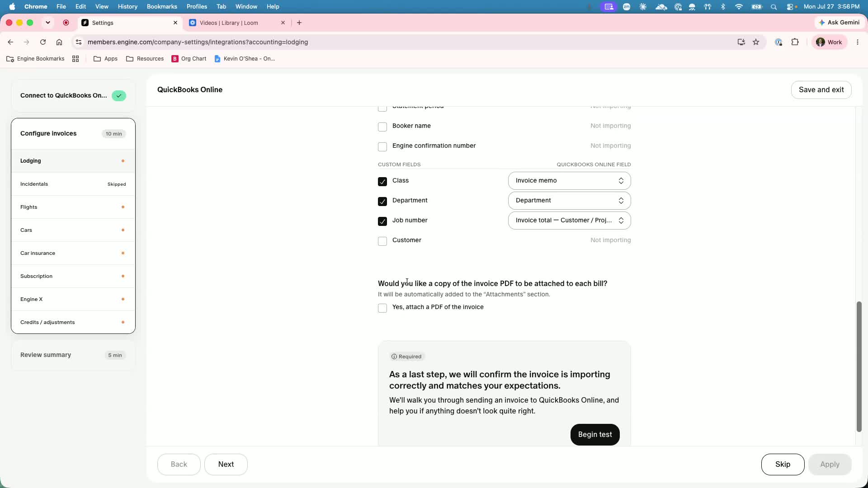Open macOS Control Center
Viewport: 868px width, 488px height.
(791, 7)
